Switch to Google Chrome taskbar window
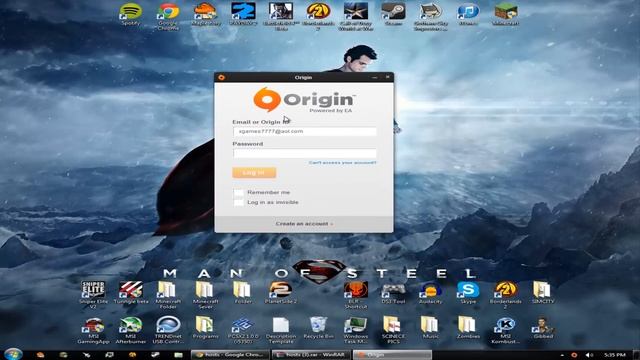 pos(231,355)
